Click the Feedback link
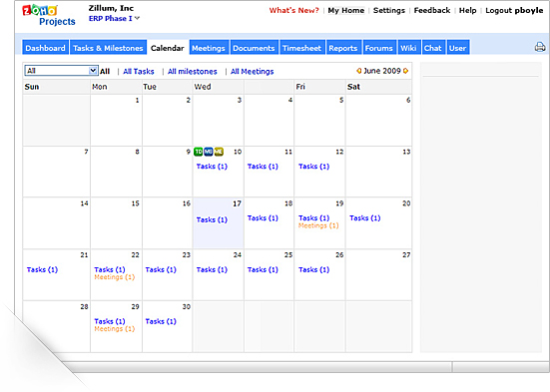The image size is (550, 392). tap(432, 11)
